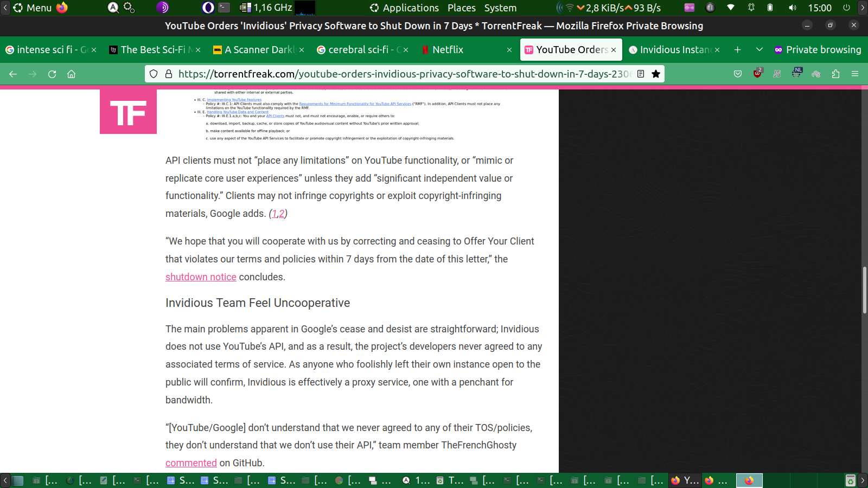868x488 pixels.
Task: Open footnote reference link 1
Action: (x=275, y=214)
